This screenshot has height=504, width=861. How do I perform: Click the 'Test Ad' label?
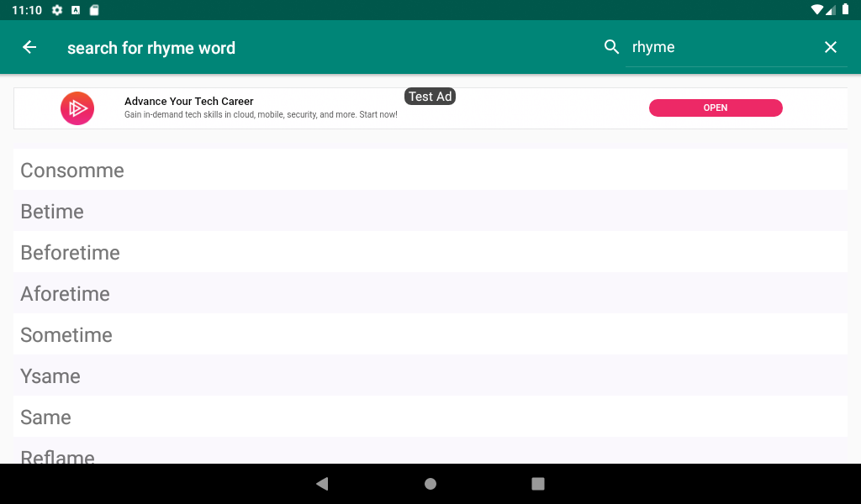430,97
